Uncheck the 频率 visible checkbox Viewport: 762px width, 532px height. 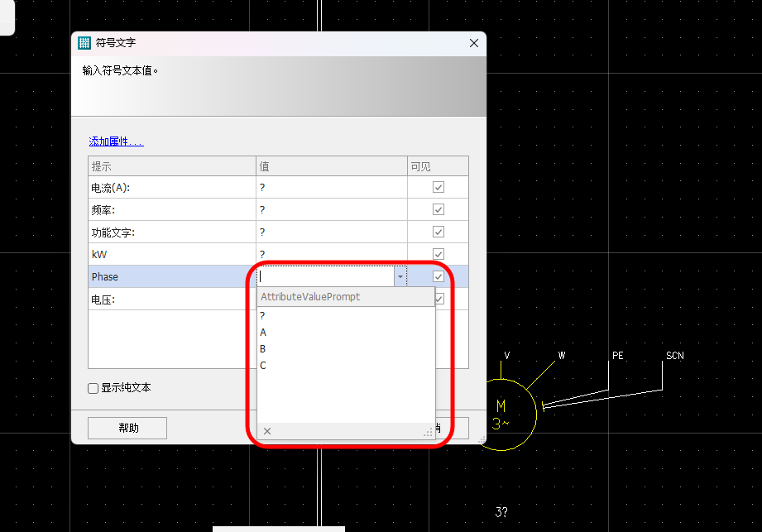439,210
